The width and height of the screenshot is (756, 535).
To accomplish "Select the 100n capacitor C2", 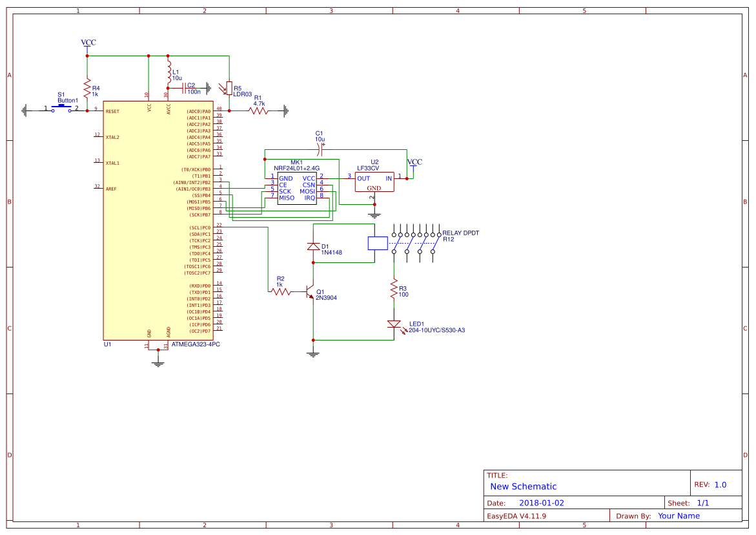I will pyautogui.click(x=183, y=88).
